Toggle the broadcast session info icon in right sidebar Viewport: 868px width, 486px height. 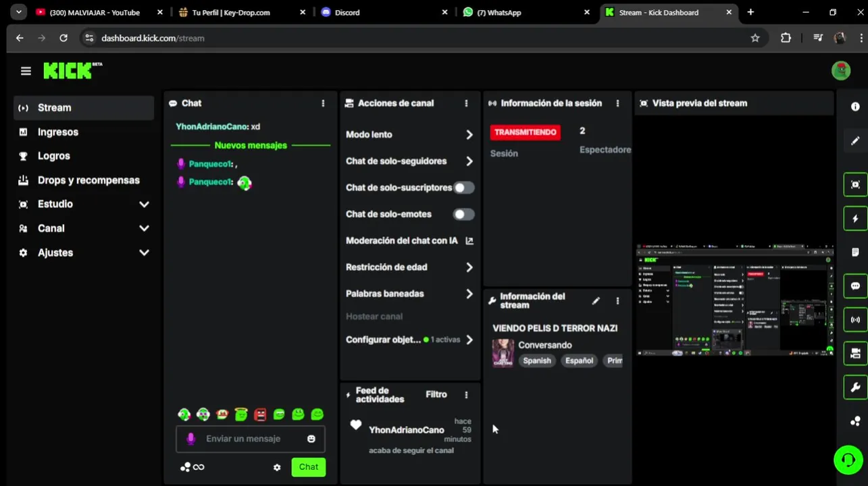[x=855, y=320]
